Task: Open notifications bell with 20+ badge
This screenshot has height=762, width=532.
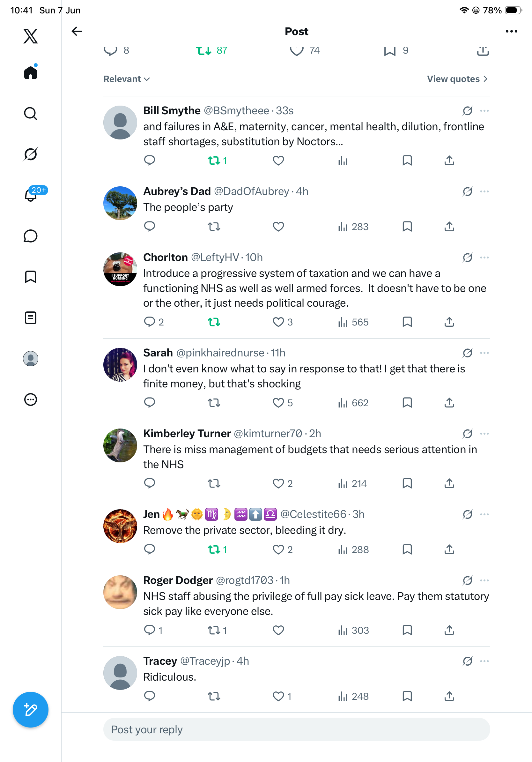Action: 31,194
